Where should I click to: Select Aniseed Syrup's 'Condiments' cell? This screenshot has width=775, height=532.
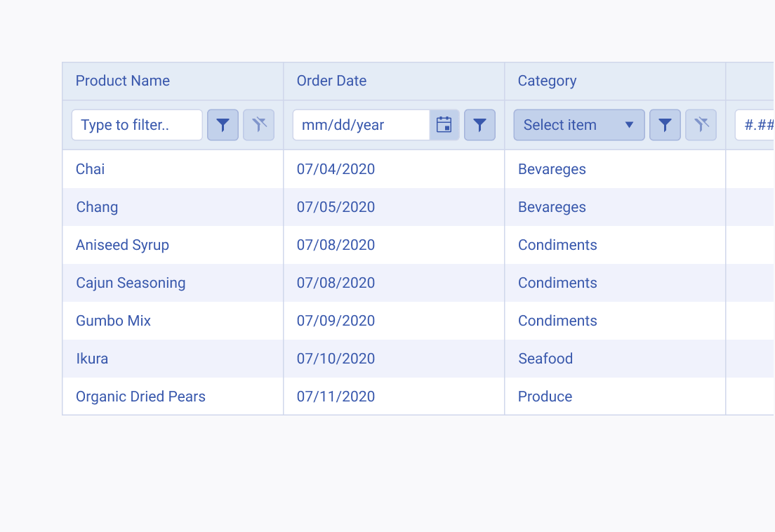coord(615,245)
